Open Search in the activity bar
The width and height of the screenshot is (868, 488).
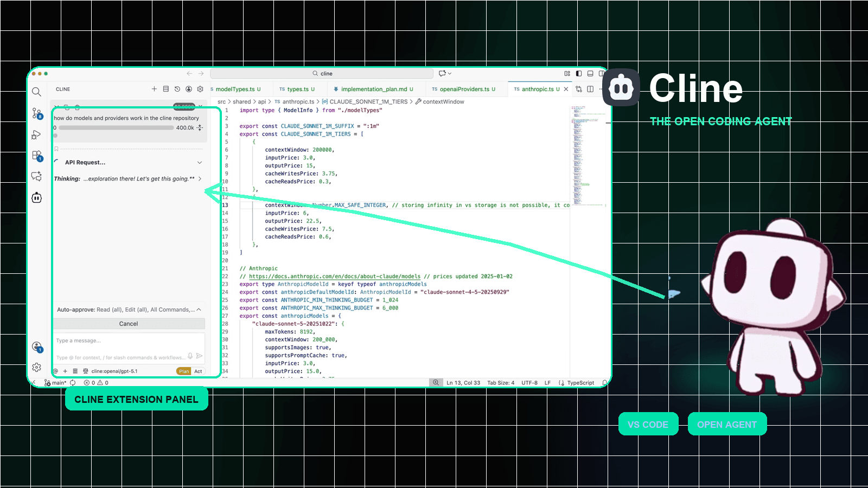[x=36, y=92]
